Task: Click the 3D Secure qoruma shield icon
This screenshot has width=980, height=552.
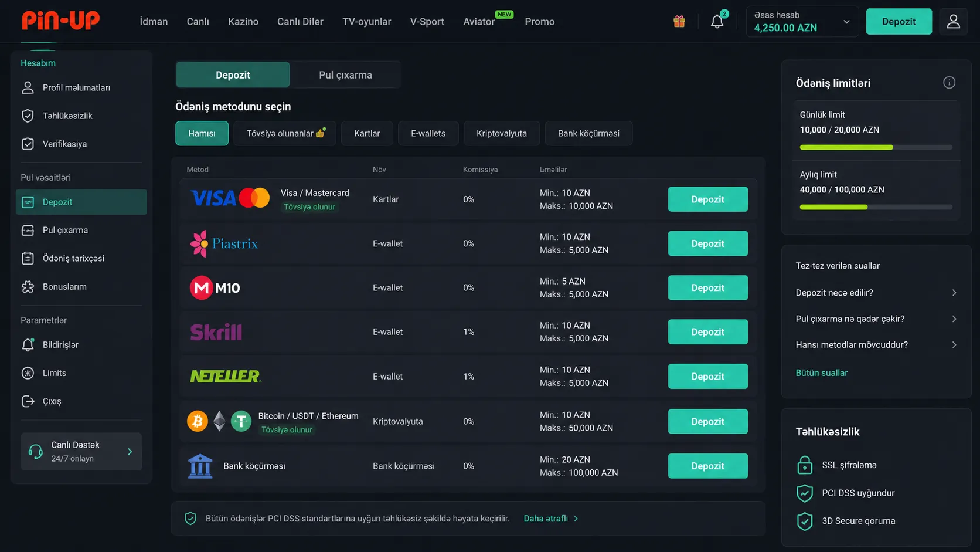Action: click(x=805, y=521)
